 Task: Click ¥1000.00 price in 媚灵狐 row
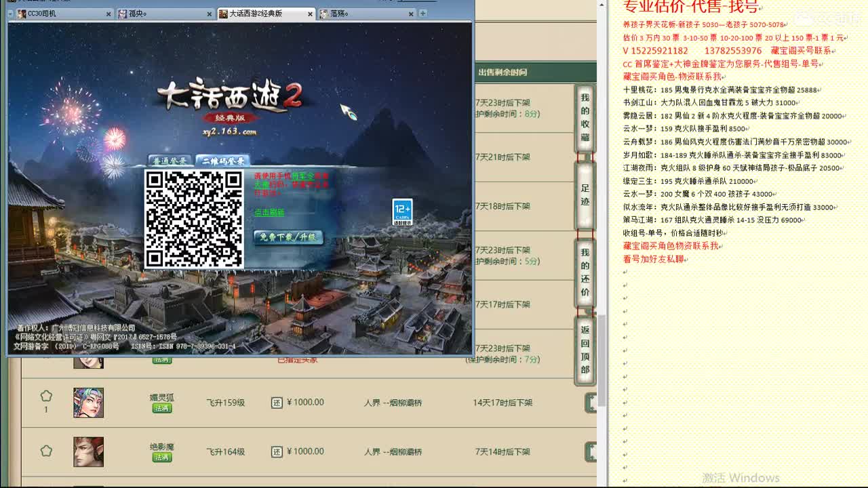pos(306,402)
